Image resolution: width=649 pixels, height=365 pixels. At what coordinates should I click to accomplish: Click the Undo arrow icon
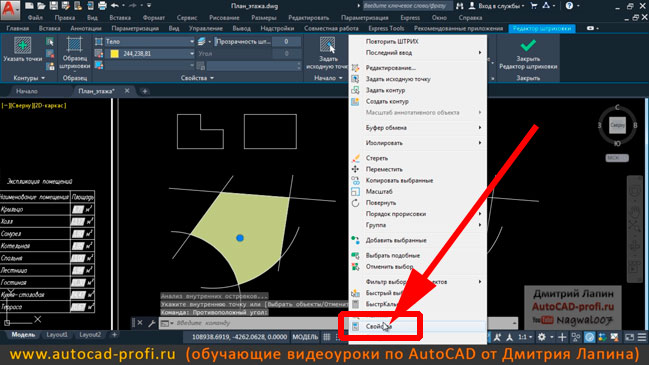coord(115,6)
